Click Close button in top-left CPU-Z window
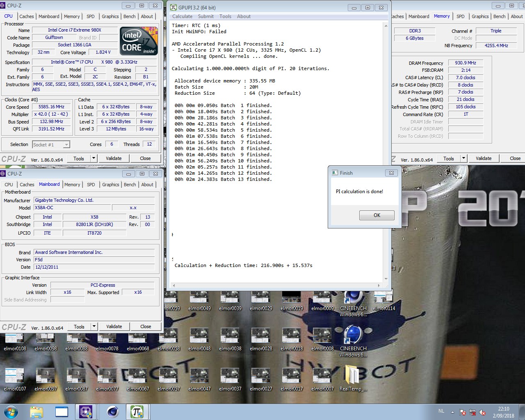 click(145, 158)
